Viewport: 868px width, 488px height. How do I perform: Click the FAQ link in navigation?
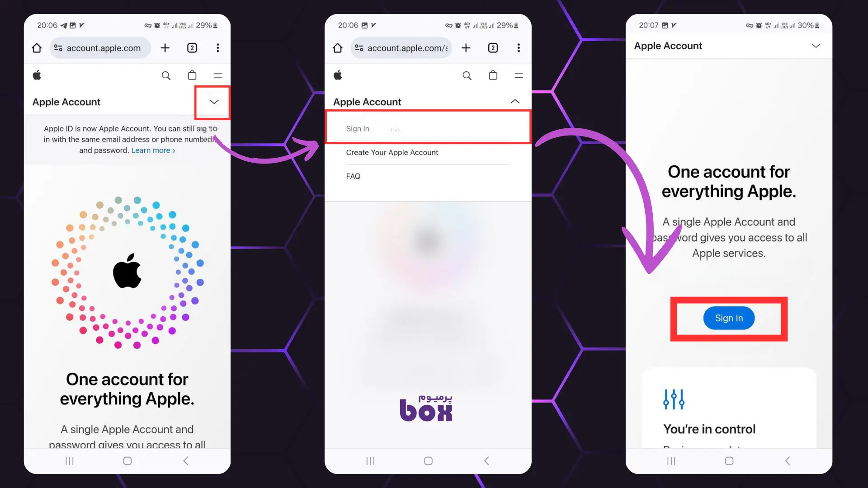point(353,176)
